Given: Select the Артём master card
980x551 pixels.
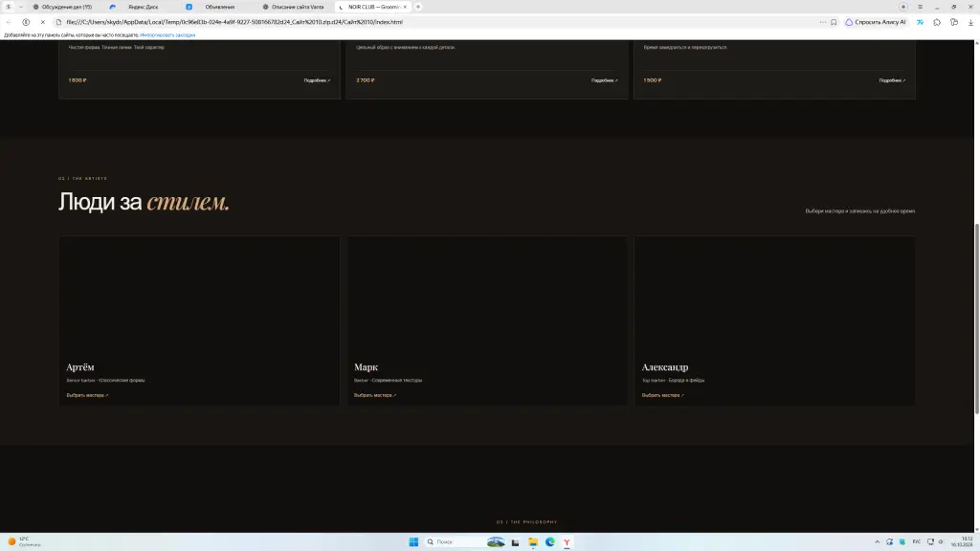Looking at the screenshot, I should 199,320.
